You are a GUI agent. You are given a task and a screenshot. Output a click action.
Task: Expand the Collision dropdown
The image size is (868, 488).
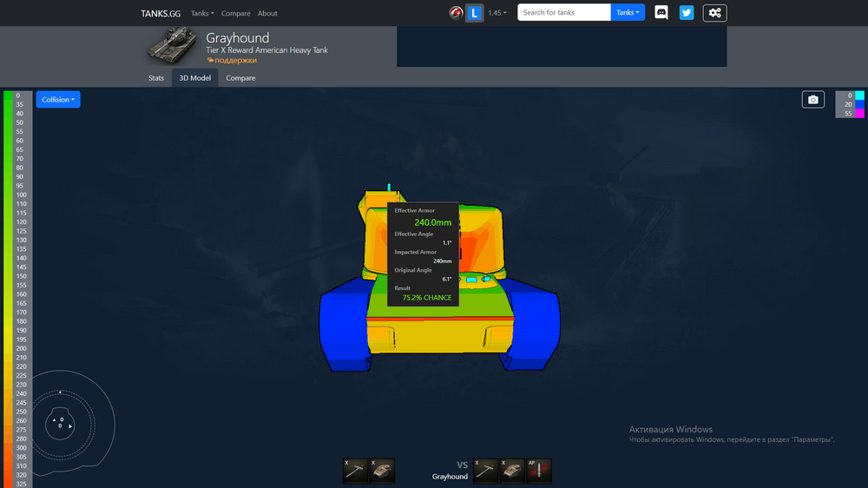[58, 100]
